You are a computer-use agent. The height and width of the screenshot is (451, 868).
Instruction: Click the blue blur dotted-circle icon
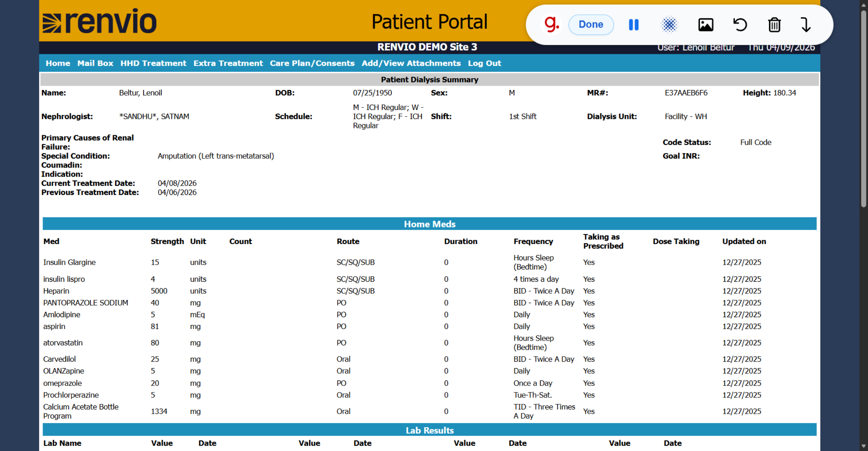pos(669,25)
